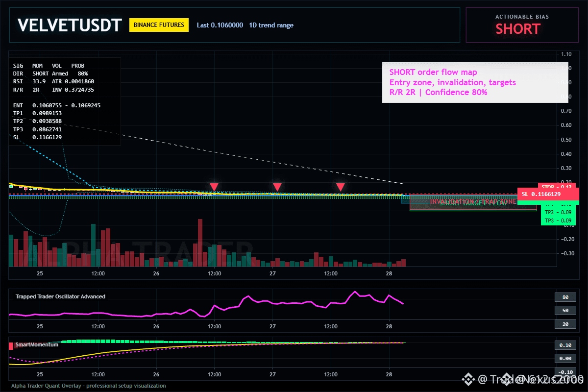Click the SmartMomentum 0.10 level label

[x=565, y=345]
